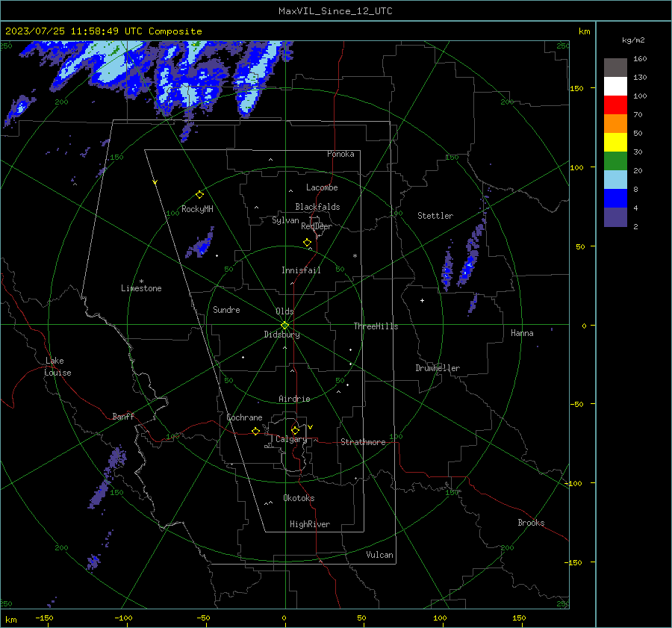Select the blue 4-8 legend swatch

coord(615,199)
